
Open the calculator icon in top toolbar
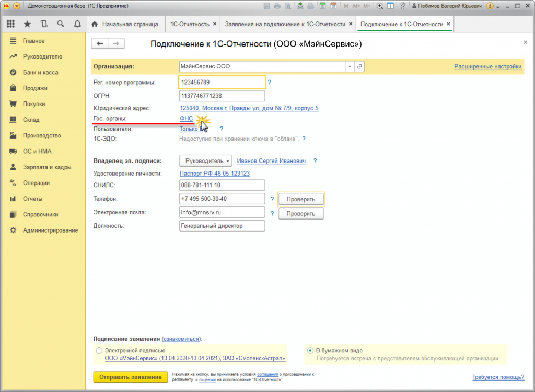point(323,6)
